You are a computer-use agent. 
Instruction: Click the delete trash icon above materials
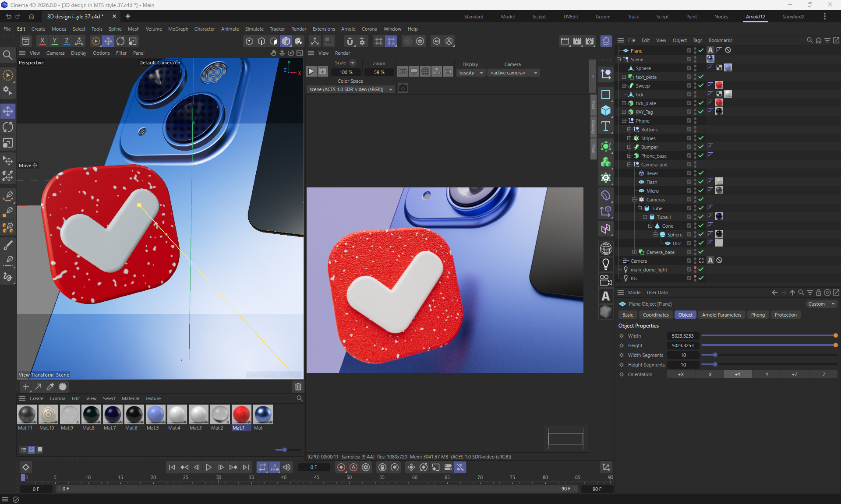pyautogui.click(x=298, y=387)
